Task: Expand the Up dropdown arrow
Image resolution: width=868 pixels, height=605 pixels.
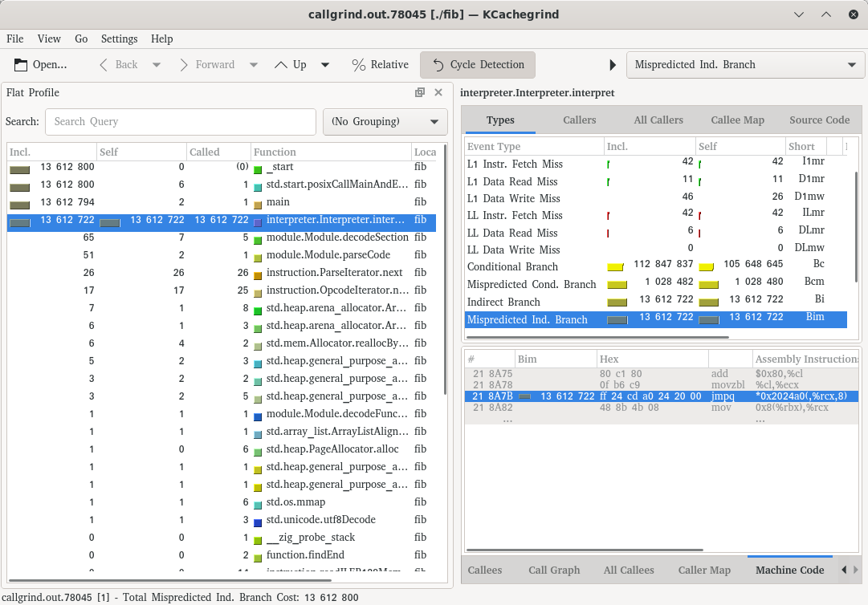Action: click(325, 65)
